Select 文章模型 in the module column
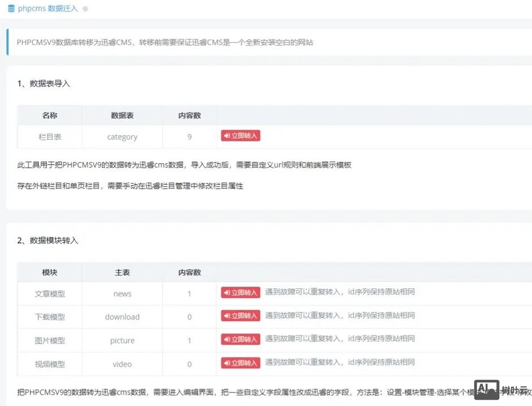The height and width of the screenshot is (406, 532). pyautogui.click(x=49, y=295)
